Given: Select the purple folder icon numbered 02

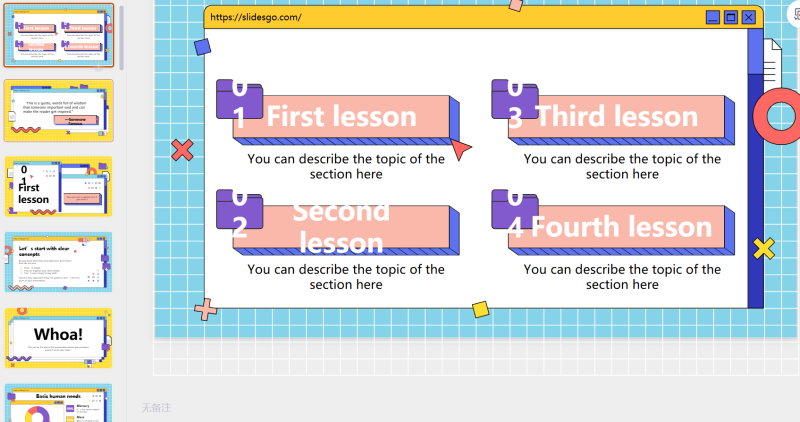Looking at the screenshot, I should (239, 210).
